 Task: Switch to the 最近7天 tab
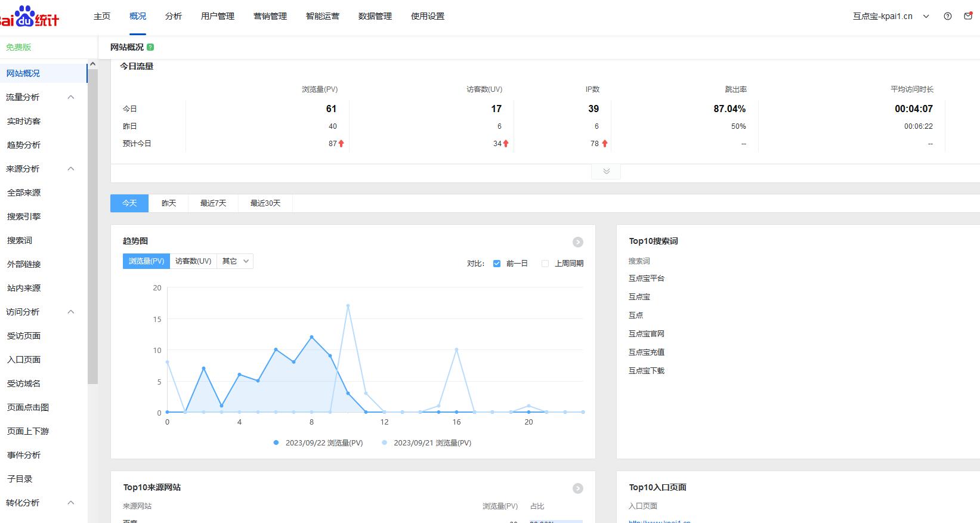pyautogui.click(x=213, y=203)
